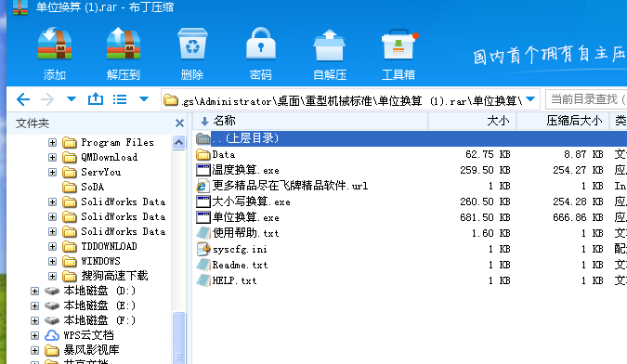Click the list view mode icon

click(x=120, y=99)
